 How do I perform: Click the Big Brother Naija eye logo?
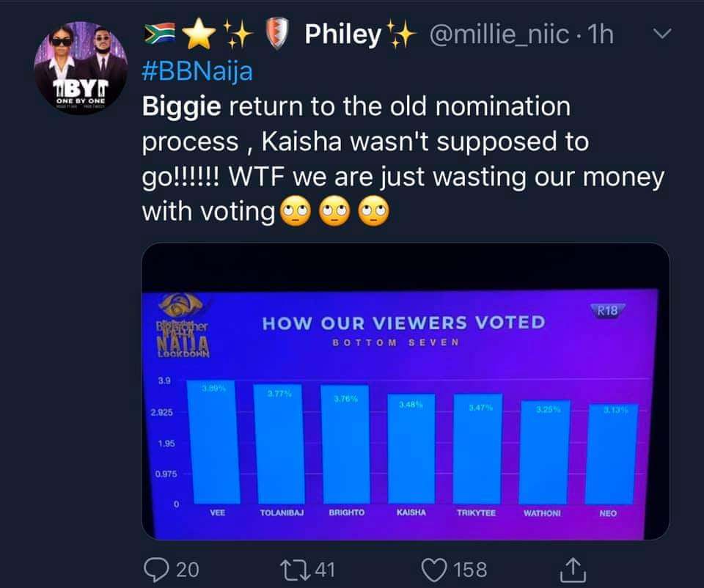(x=181, y=305)
